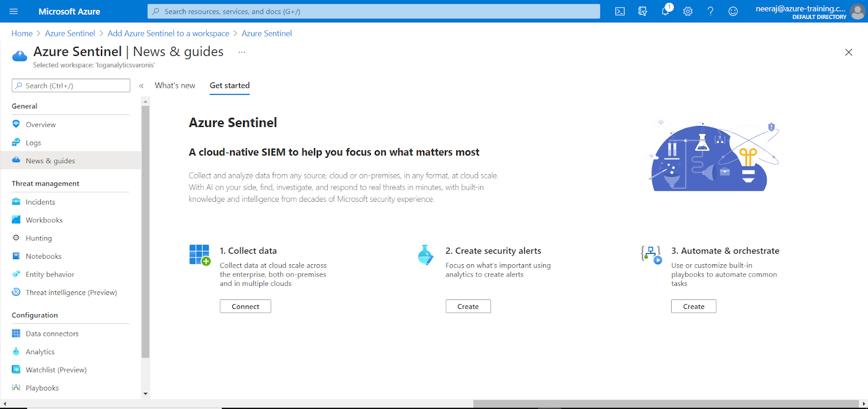This screenshot has width=868, height=409.
Task: Focus the sidebar Search (Ctrl+/) field
Action: 71,86
